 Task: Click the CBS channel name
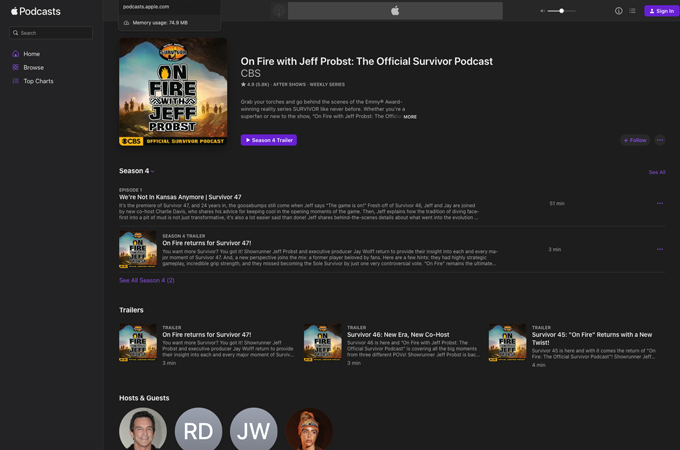pos(251,73)
